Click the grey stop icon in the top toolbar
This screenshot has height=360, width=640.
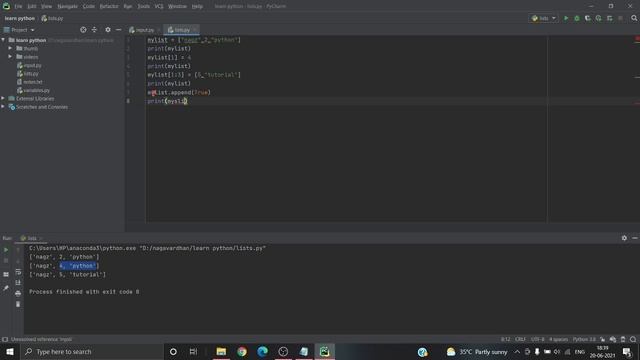620,18
